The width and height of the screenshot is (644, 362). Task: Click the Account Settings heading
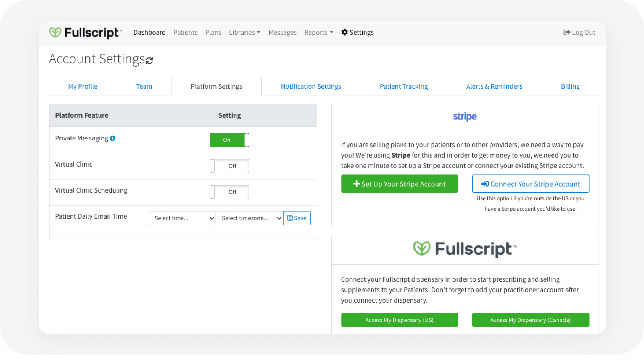pos(97,59)
